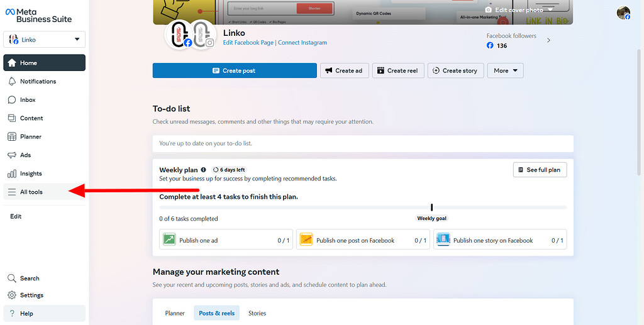Screen dimensions: 644x325
Task: Open Publish one ad task
Action: tap(226, 240)
